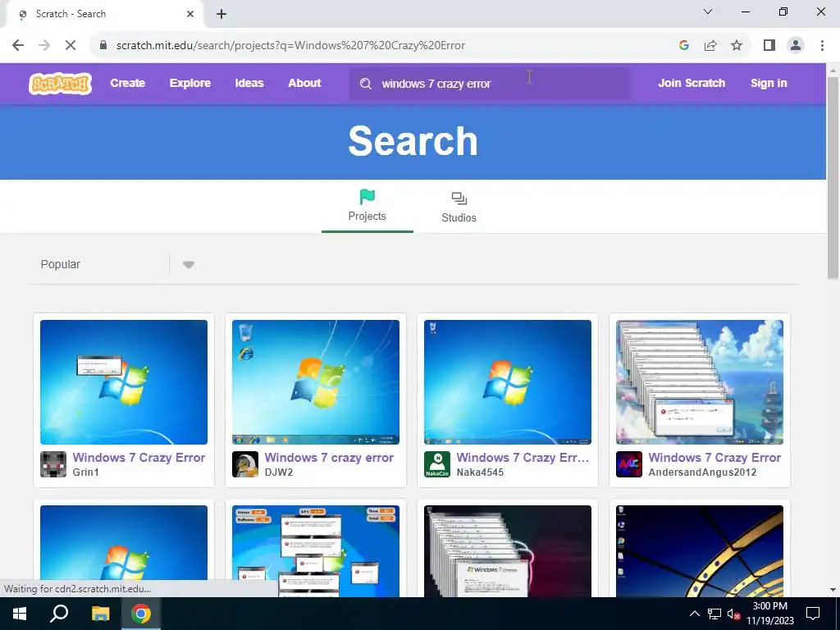Open second-row thumbnail with scattered error dialogs
This screenshot has width=840, height=630.
pyautogui.click(x=316, y=550)
